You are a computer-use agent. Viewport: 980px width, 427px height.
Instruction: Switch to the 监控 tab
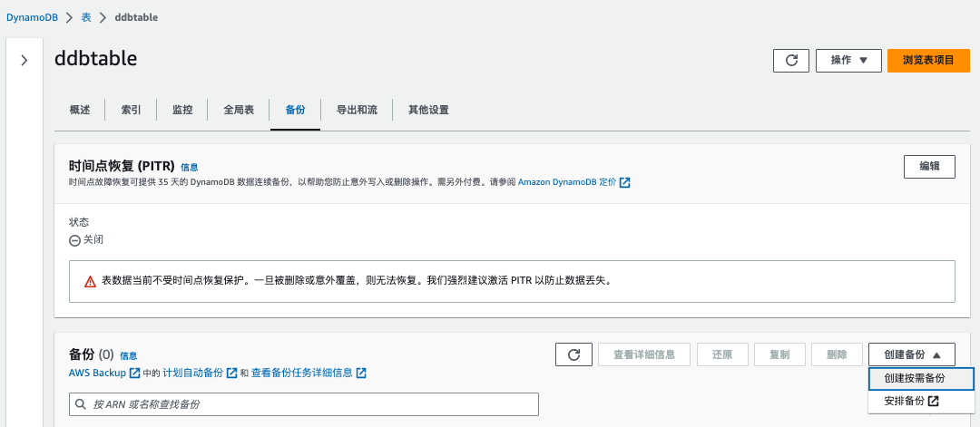(181, 110)
